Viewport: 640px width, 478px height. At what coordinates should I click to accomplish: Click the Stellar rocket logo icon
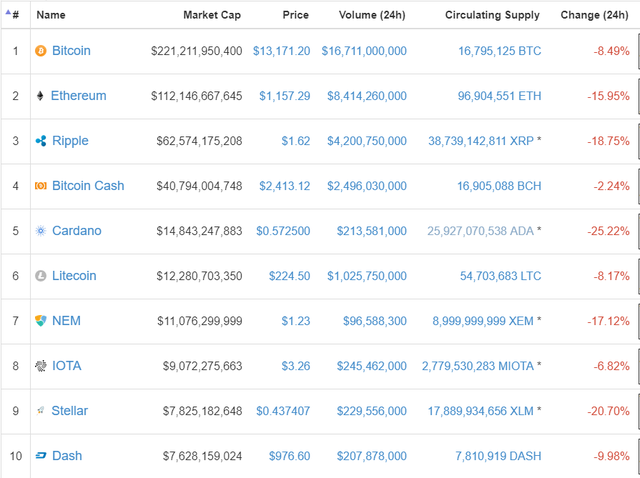41,411
